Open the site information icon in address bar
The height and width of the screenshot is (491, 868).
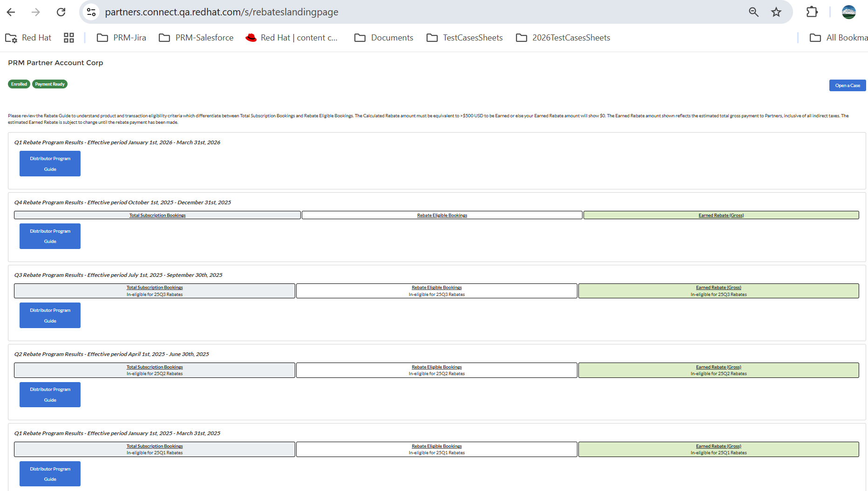[x=92, y=12]
